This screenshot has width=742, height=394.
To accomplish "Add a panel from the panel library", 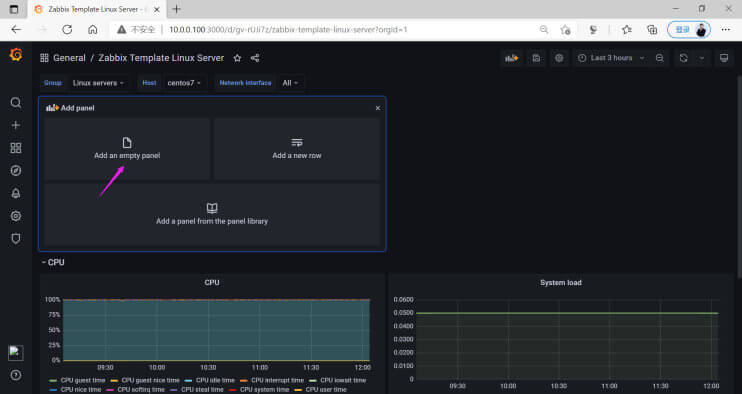I will click(x=212, y=214).
